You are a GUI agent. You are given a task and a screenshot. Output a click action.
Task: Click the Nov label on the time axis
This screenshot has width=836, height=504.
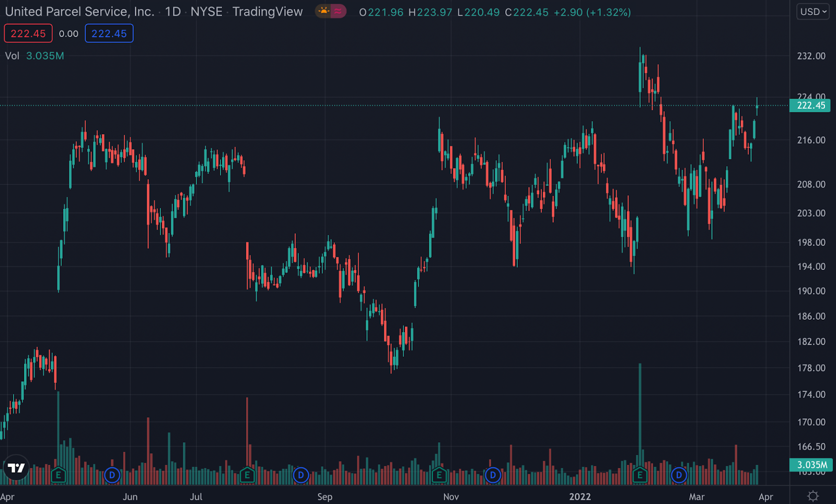pos(451,497)
